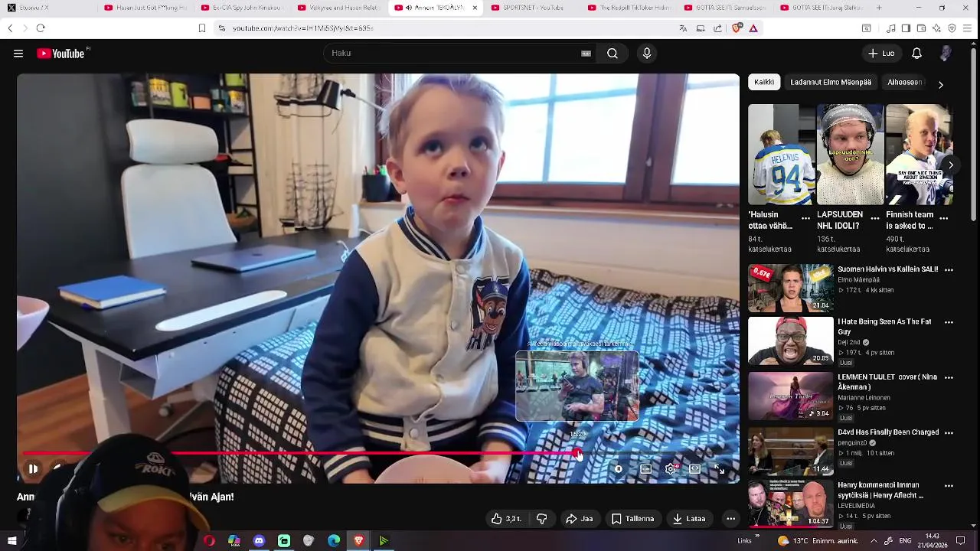Viewport: 980px width, 551px height.
Task: Open Brave wallet icon in toolbar
Action: point(921,28)
